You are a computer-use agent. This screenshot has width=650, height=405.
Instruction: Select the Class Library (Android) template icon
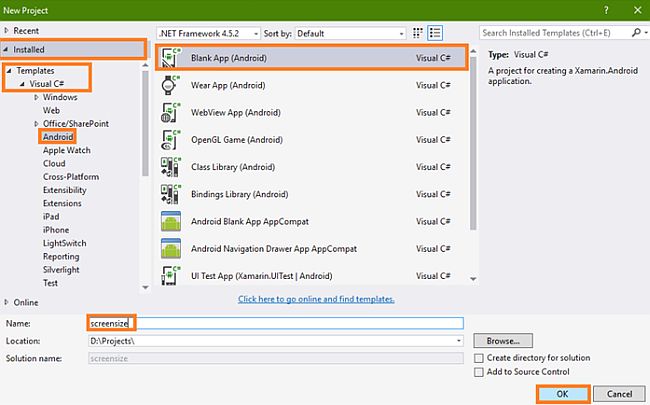[171, 167]
